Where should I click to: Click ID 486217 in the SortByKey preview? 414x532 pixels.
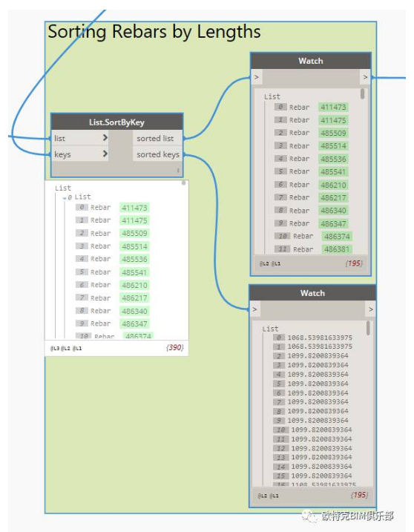click(x=134, y=298)
